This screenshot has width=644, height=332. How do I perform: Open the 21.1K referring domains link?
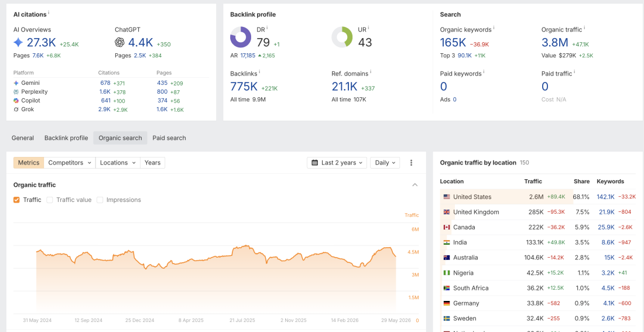(x=345, y=87)
